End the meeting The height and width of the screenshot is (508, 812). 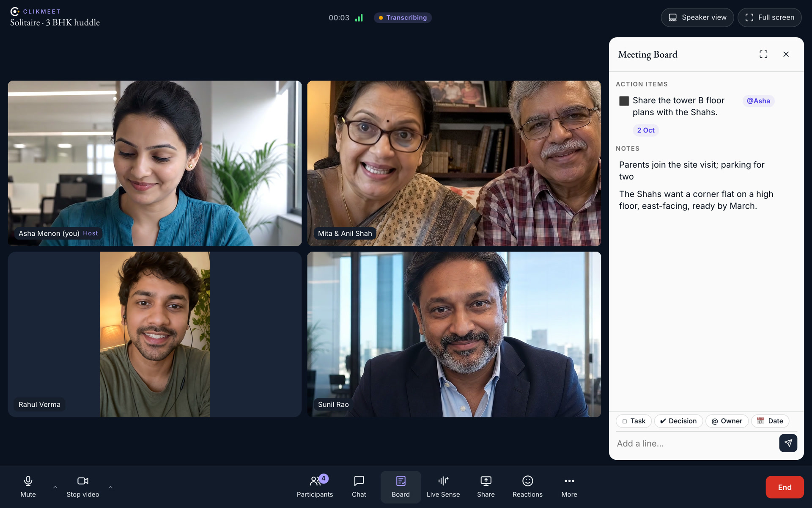785,487
